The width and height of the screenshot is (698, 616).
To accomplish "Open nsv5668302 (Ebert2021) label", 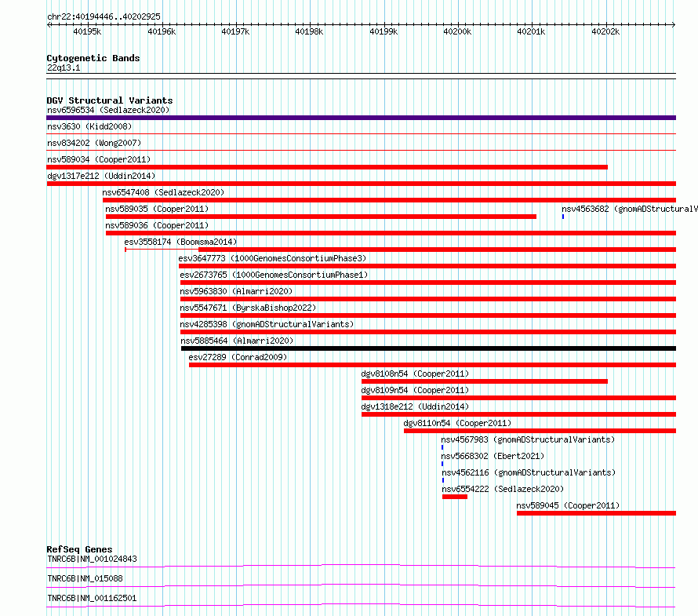I will (493, 456).
